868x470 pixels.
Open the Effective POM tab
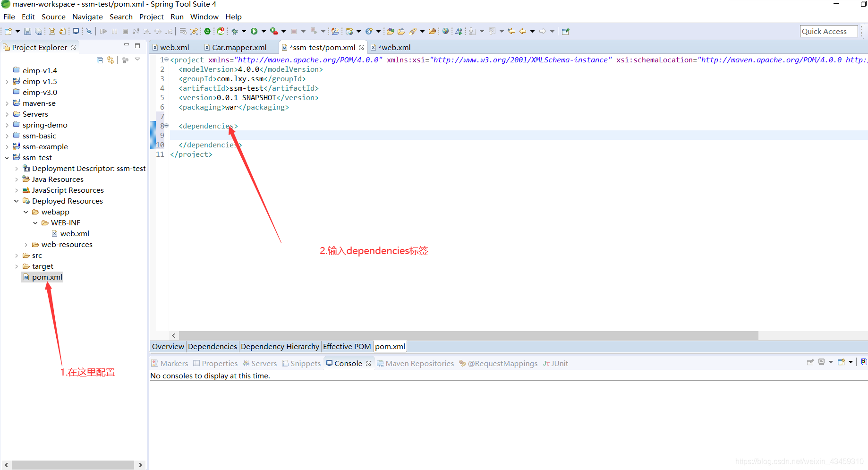[347, 346]
